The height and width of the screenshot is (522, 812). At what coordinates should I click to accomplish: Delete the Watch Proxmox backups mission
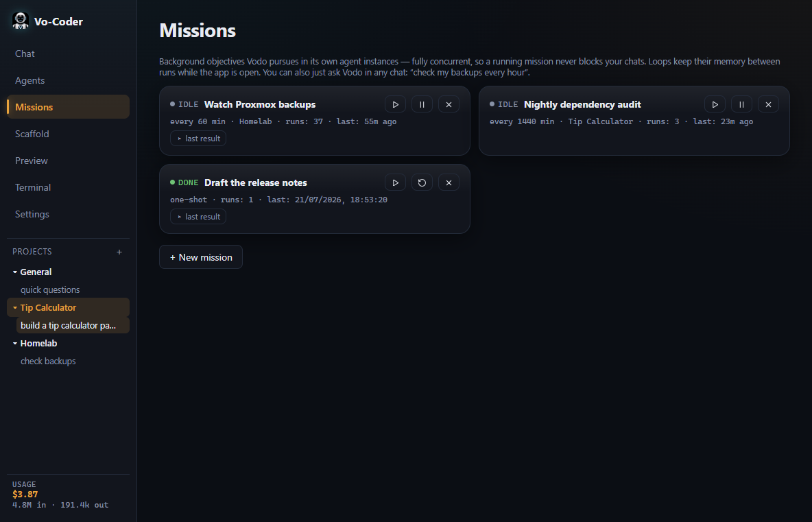pos(449,105)
